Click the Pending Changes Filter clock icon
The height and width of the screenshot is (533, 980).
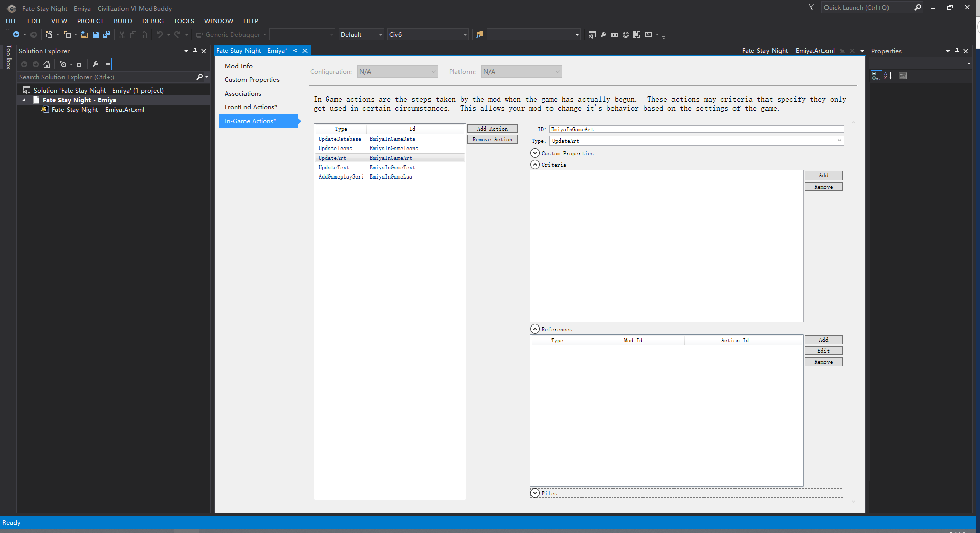pos(63,64)
